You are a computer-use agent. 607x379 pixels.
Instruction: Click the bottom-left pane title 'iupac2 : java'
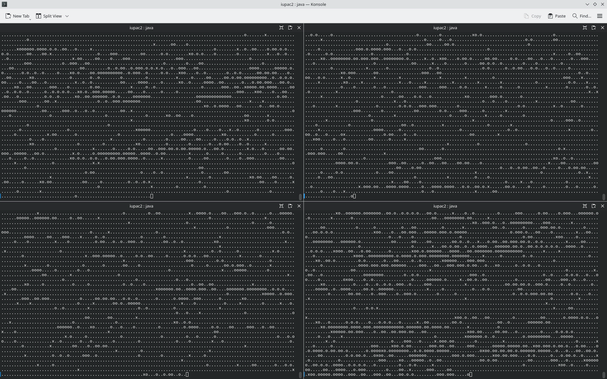point(141,206)
